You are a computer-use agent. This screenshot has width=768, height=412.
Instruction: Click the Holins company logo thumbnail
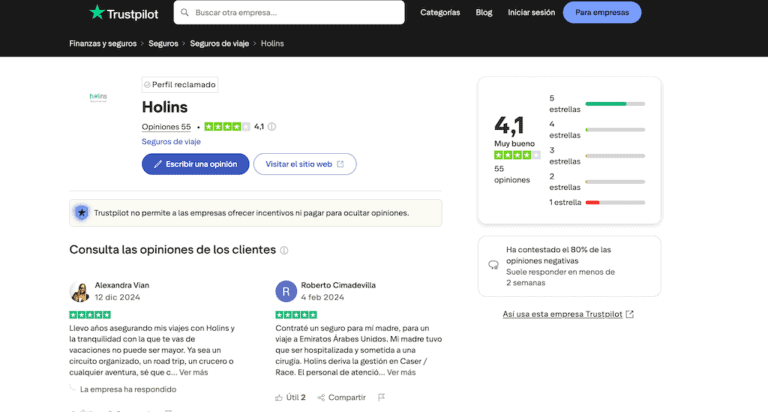pos(98,97)
